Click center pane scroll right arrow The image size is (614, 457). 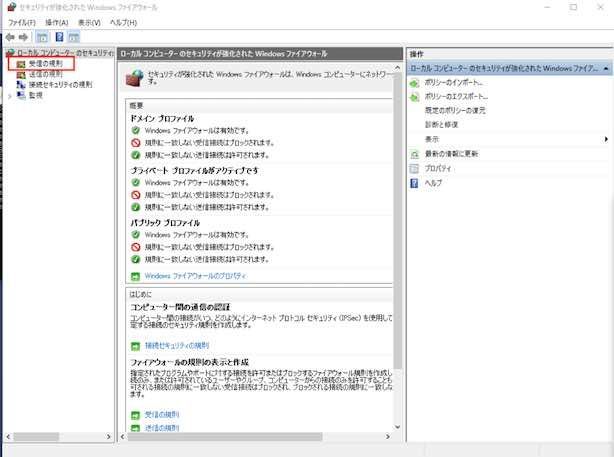(x=388, y=436)
